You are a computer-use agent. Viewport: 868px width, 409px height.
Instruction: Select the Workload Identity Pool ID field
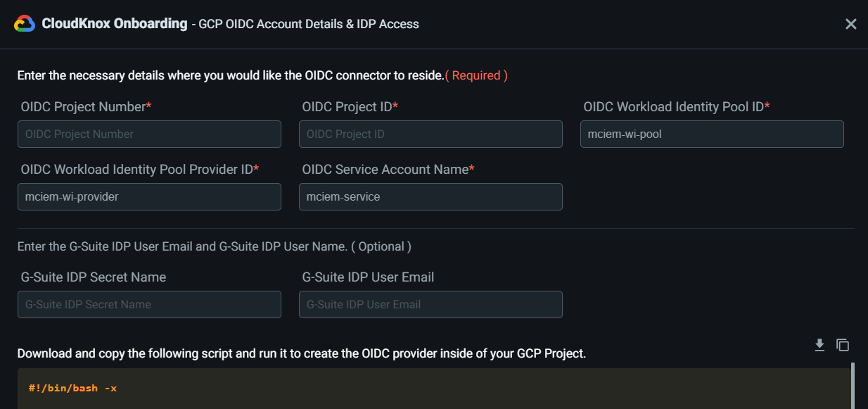pos(712,134)
